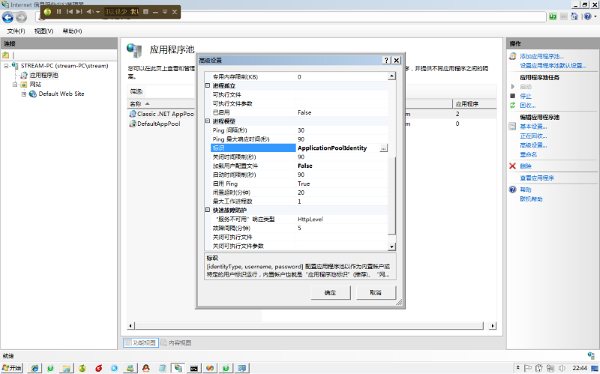Viewport: 600px width, 374px height.
Task: Click 设置应用程序池默认设置 link
Action: (x=553, y=65)
